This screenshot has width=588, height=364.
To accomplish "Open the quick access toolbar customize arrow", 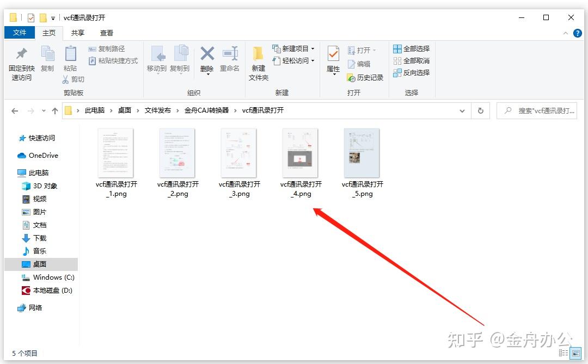I will pos(53,18).
